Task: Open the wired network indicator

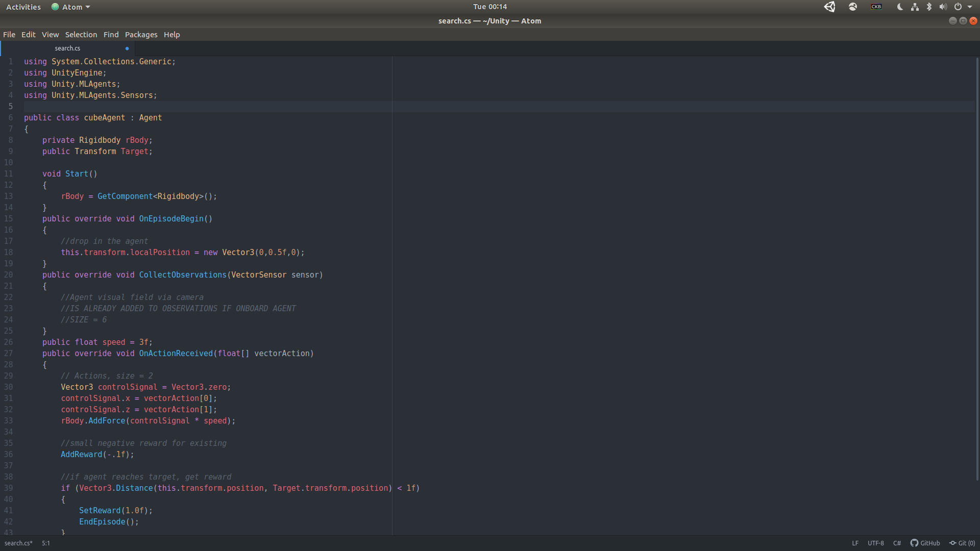Action: coord(915,7)
